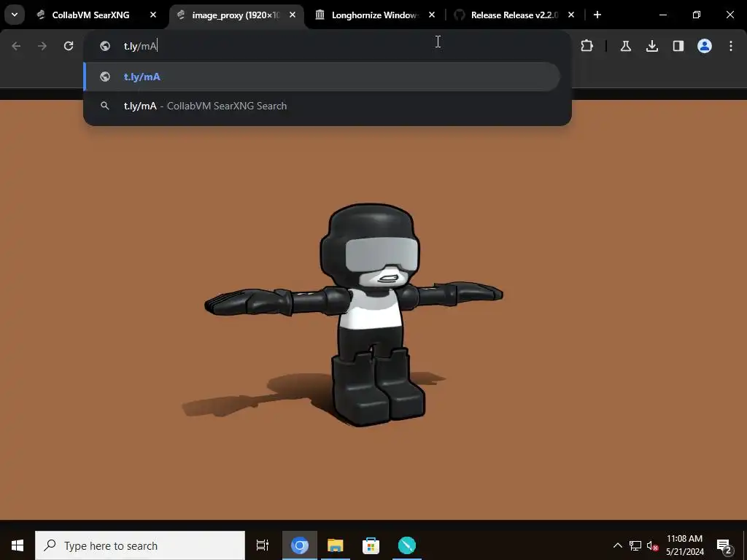The width and height of the screenshot is (747, 560).
Task: Open the network status tray icon
Action: (x=635, y=545)
